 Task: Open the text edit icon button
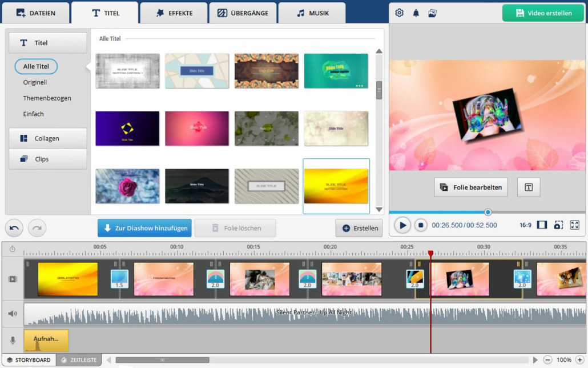(528, 187)
